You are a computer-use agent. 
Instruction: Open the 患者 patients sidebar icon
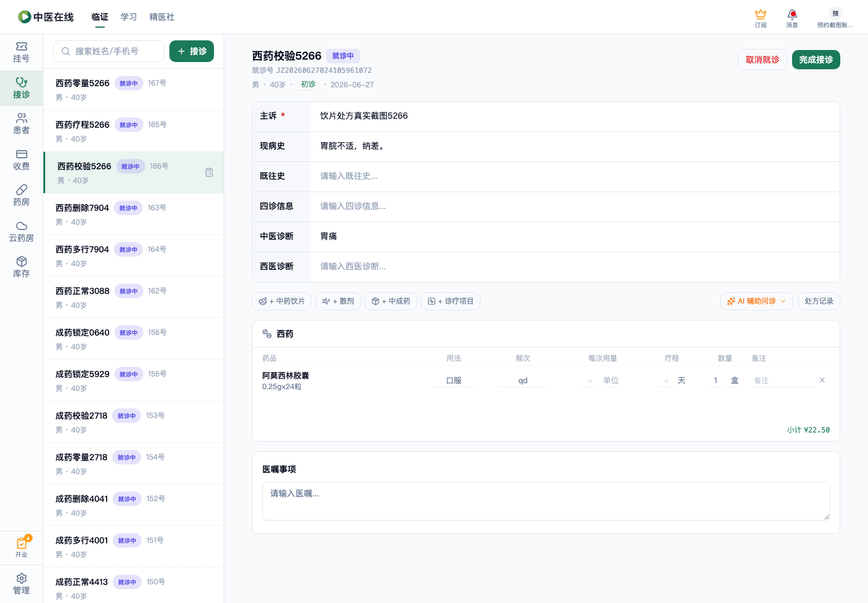coord(21,124)
